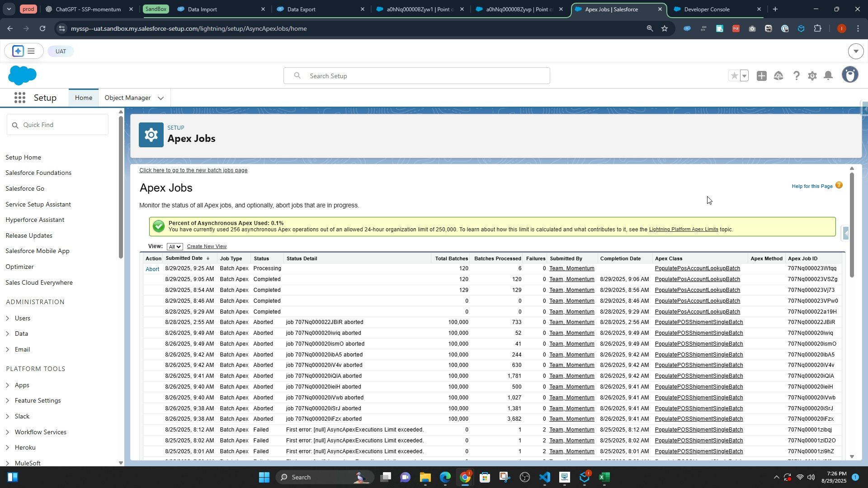Sort the table by Submitted Date header
This screenshot has width=868, height=488.
pyautogui.click(x=184, y=258)
